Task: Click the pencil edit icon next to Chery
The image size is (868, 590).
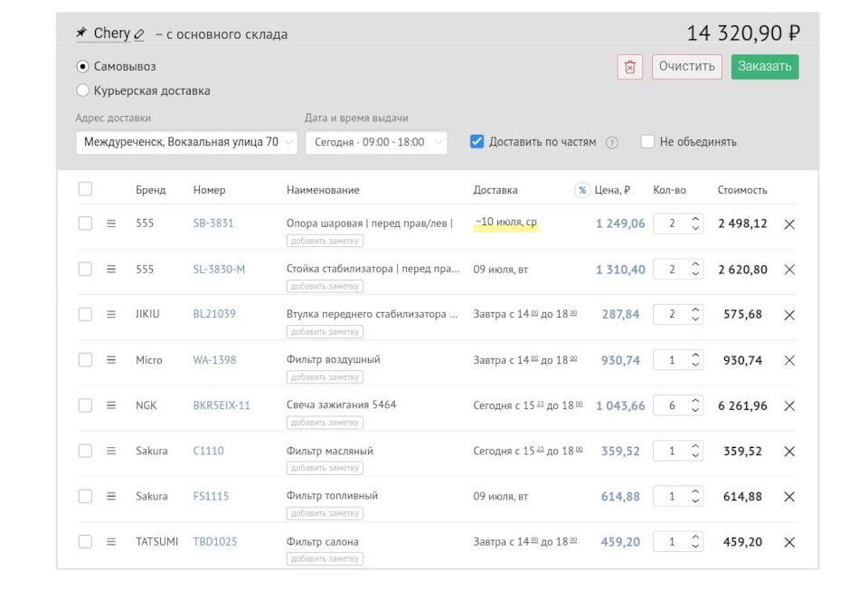Action: point(139,34)
